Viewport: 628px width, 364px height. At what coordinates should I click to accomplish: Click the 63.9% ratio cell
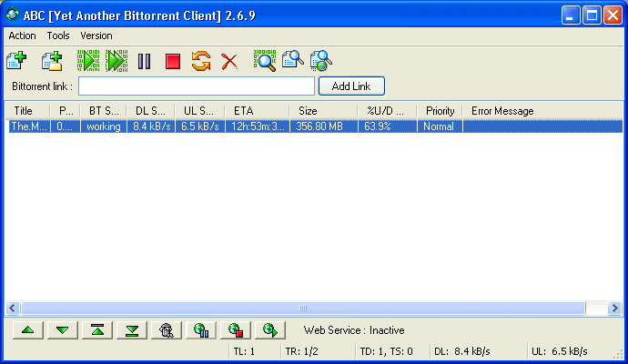pos(387,126)
